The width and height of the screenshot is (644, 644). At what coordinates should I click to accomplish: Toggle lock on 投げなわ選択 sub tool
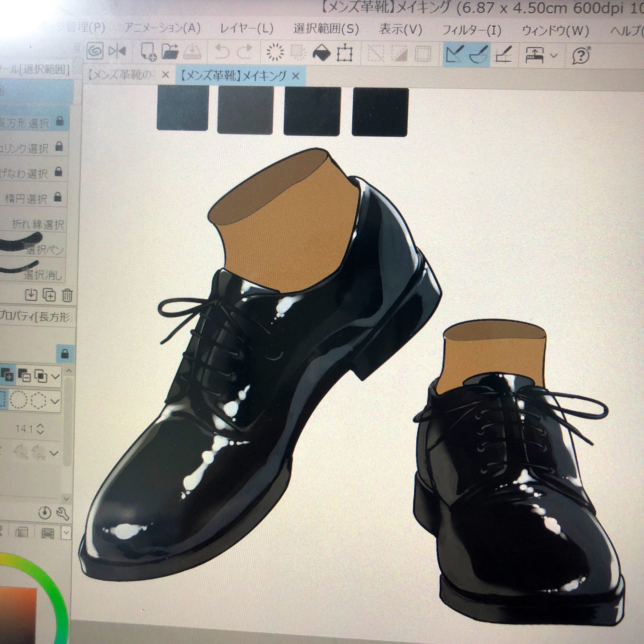pos(58,171)
